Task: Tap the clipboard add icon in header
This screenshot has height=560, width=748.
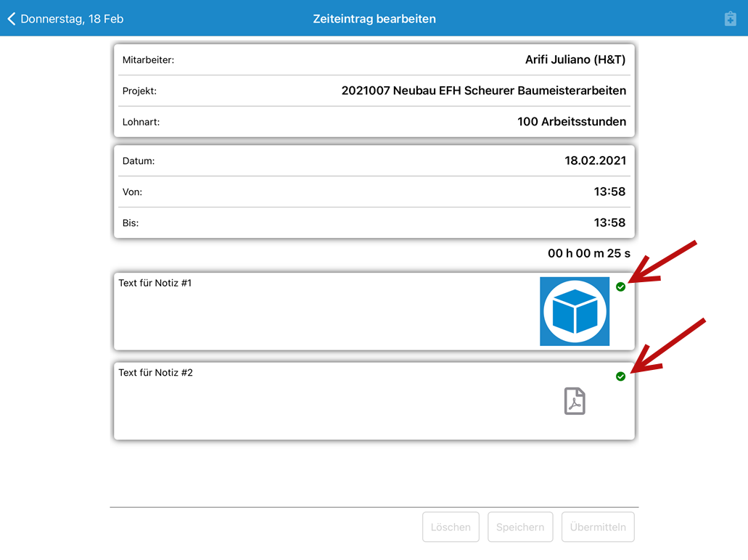Action: pos(730,19)
